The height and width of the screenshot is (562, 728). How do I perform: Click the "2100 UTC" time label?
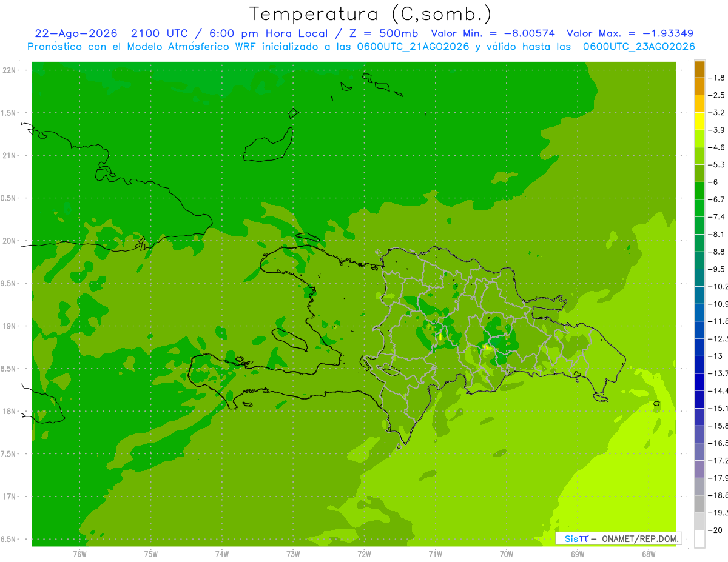[158, 33]
